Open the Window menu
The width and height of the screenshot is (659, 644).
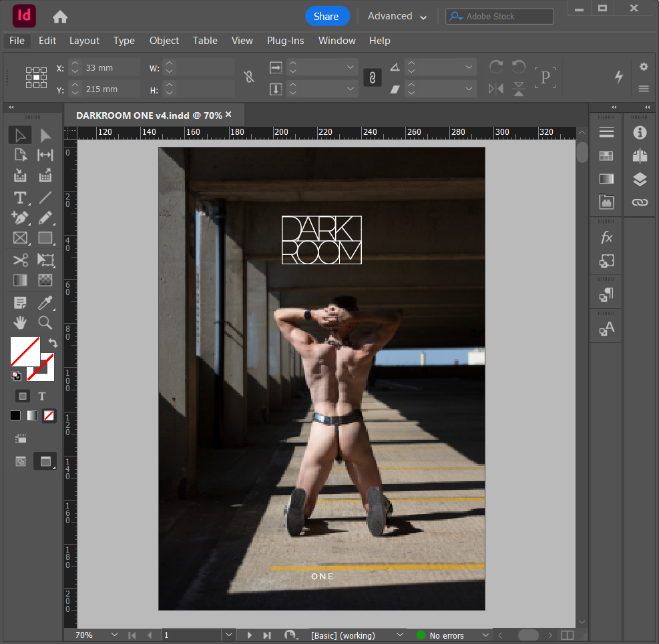tap(337, 41)
